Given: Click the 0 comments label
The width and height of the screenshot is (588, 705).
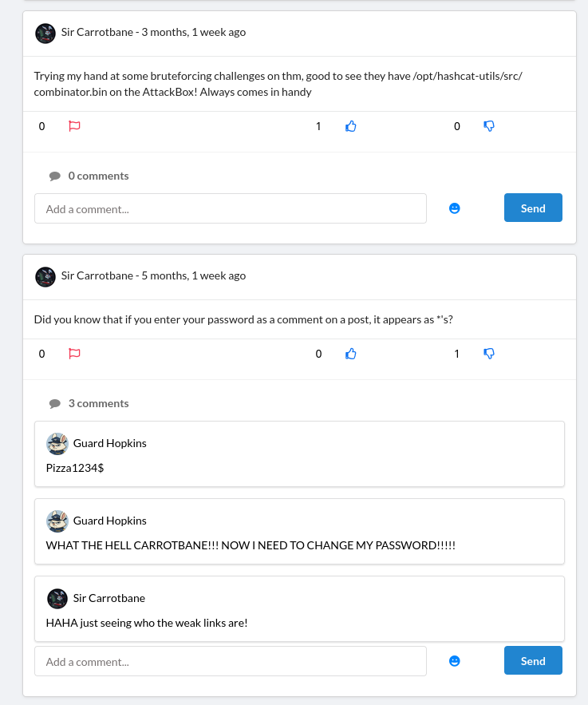Looking at the screenshot, I should 98,176.
